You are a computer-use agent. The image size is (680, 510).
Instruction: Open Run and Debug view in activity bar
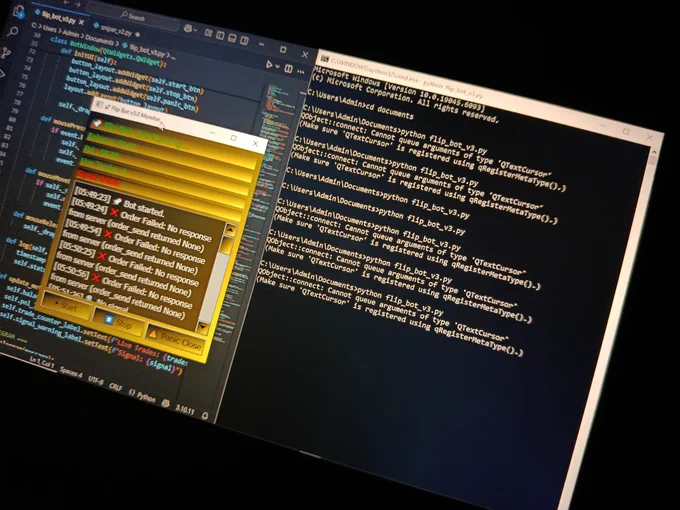point(2,73)
